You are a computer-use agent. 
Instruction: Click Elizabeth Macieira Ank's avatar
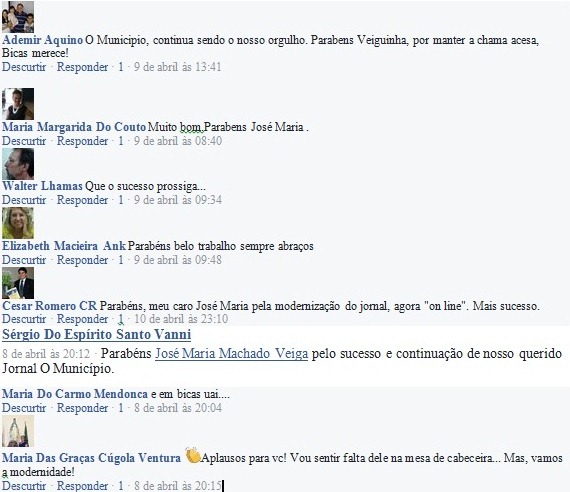coord(18,223)
